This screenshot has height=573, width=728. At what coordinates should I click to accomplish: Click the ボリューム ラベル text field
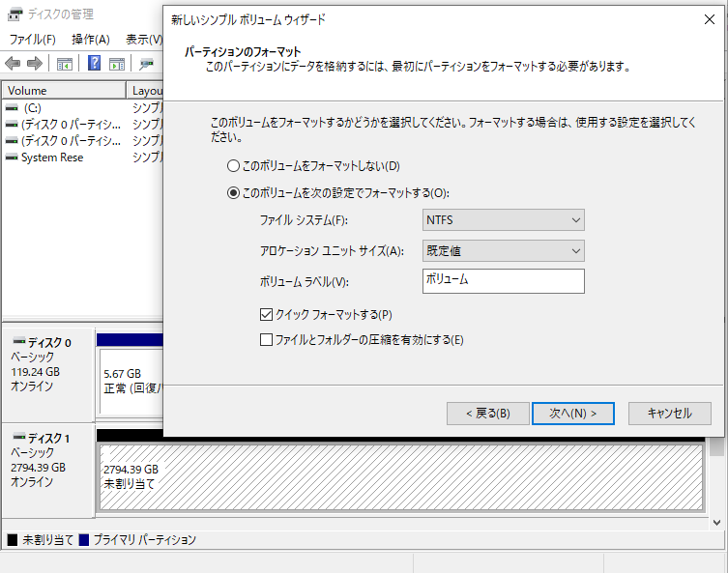pyautogui.click(x=504, y=281)
